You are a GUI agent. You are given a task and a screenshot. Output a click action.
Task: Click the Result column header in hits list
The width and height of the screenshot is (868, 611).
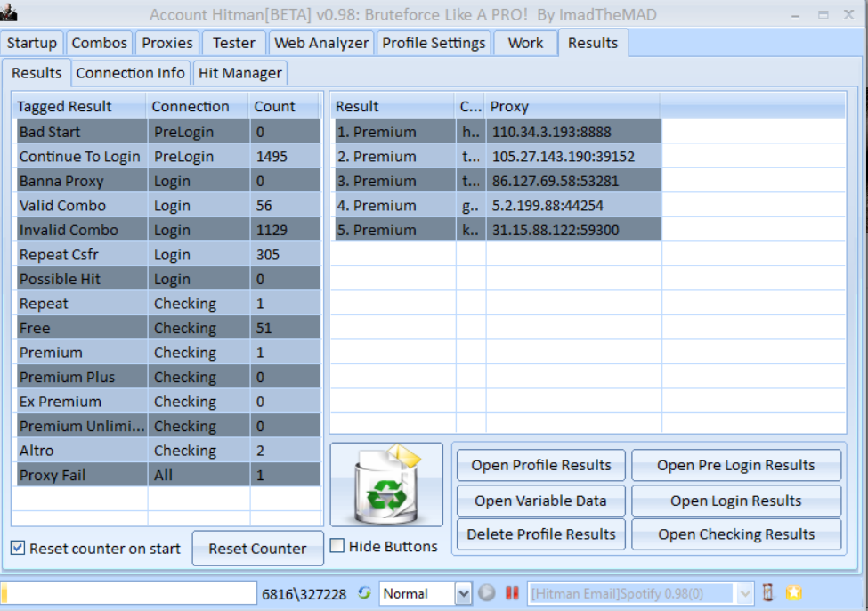[393, 106]
